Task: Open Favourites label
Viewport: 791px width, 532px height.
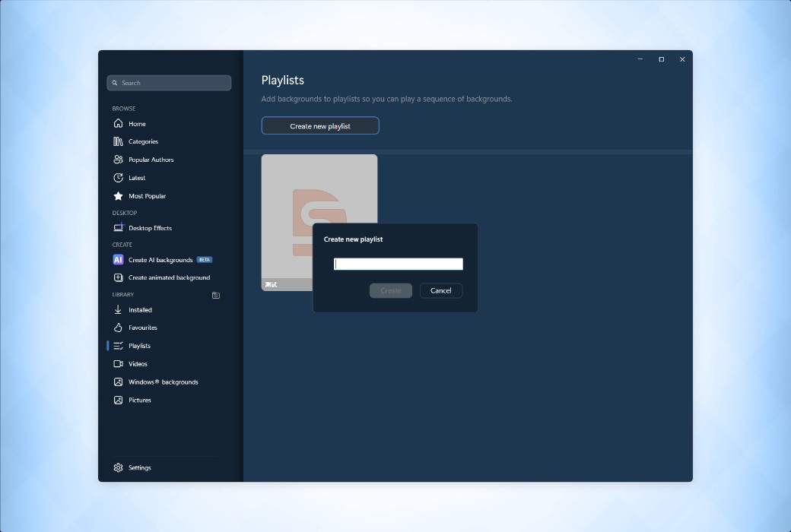Action: [143, 328]
